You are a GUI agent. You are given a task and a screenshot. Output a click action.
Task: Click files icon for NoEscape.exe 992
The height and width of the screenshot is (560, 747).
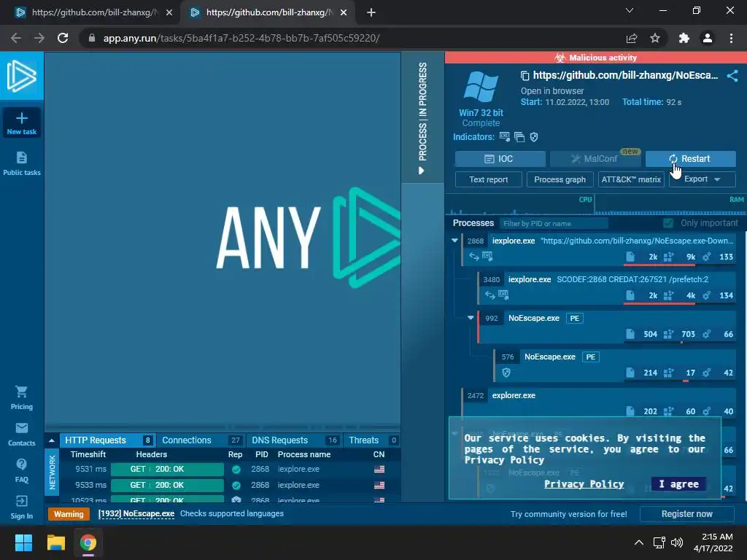click(630, 334)
